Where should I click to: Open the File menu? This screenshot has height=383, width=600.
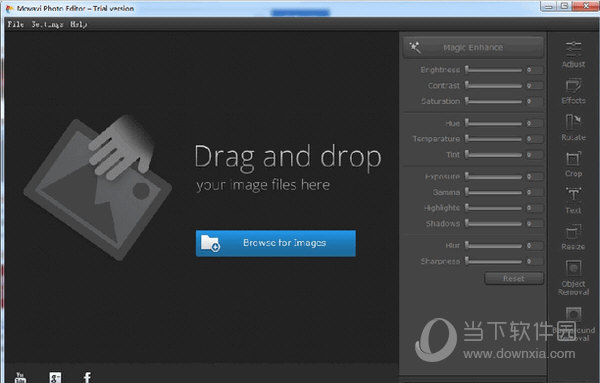pyautogui.click(x=16, y=24)
